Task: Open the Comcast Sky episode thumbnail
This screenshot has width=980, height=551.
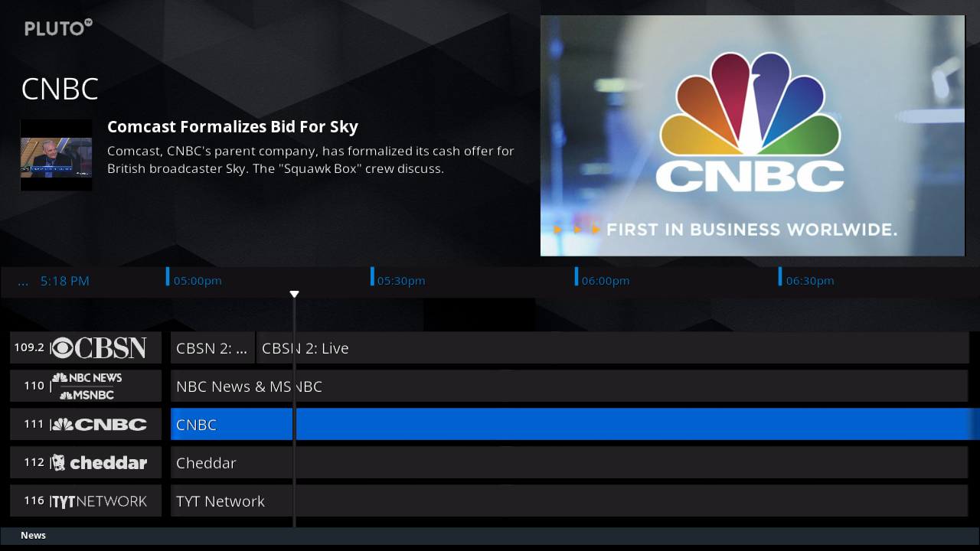Action: tap(56, 155)
